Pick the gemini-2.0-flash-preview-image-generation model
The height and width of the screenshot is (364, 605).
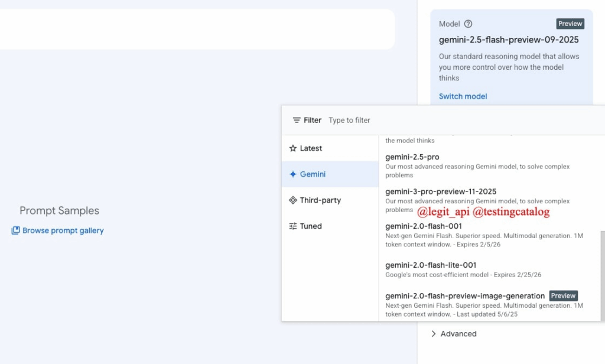tap(464, 295)
